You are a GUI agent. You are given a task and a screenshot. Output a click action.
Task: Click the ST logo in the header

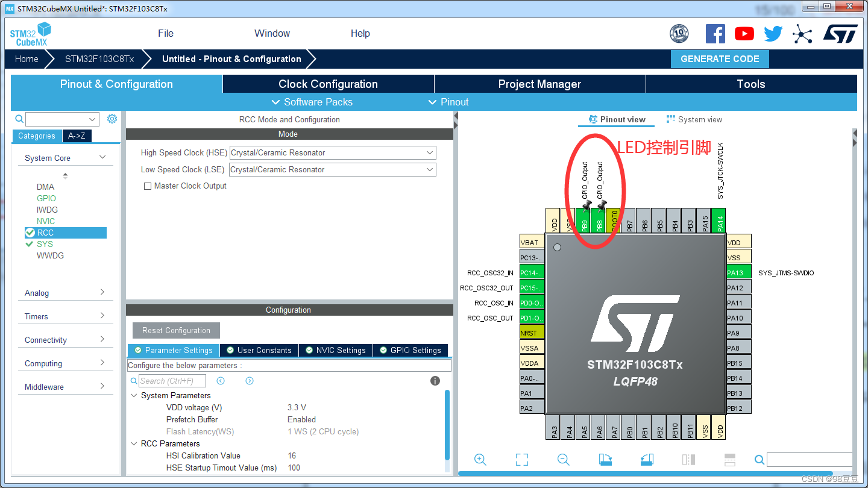pos(840,34)
